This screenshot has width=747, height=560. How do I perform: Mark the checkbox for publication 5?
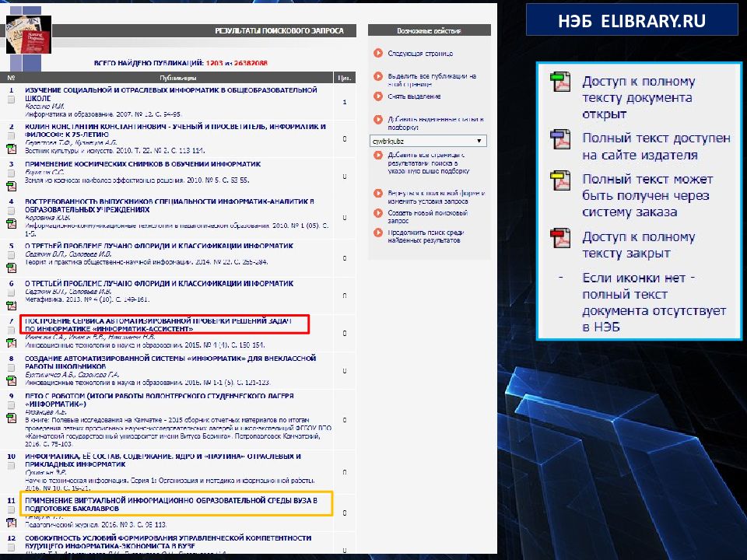11,255
